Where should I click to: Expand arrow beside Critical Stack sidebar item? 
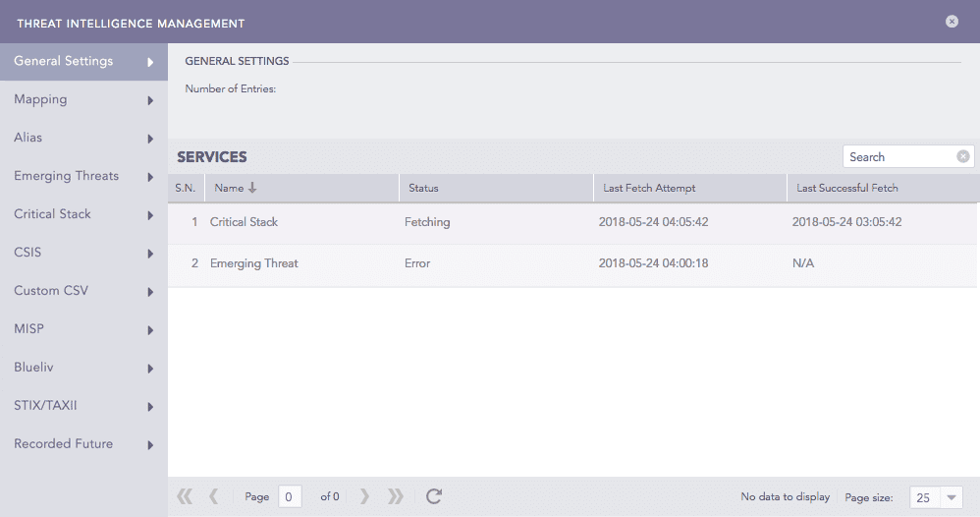150,215
